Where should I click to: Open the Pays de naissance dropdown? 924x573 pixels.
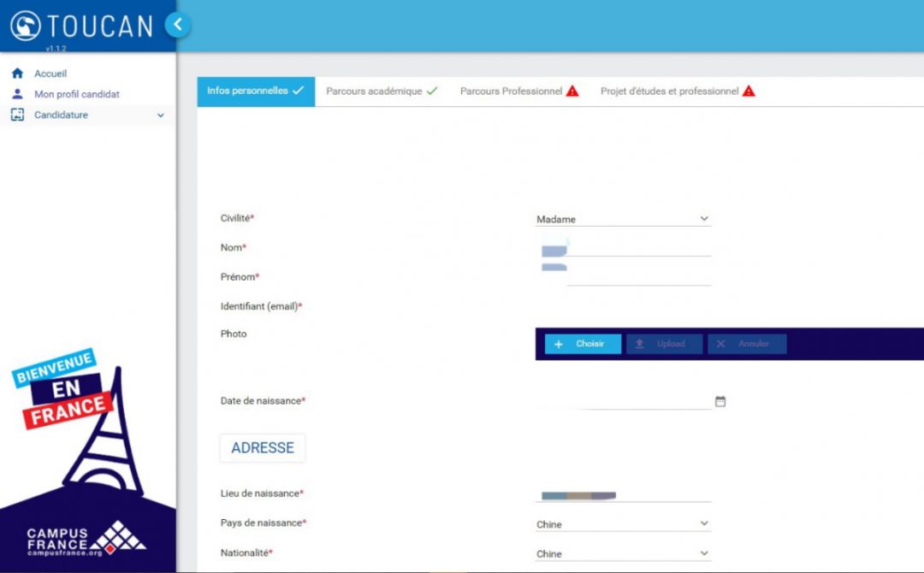(623, 524)
